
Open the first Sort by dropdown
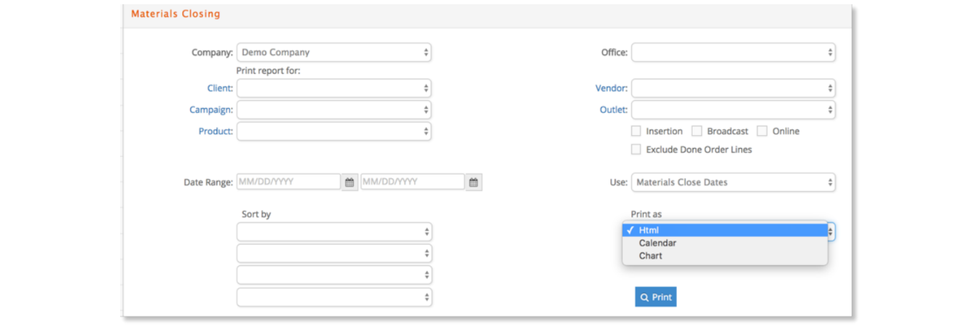click(x=335, y=232)
